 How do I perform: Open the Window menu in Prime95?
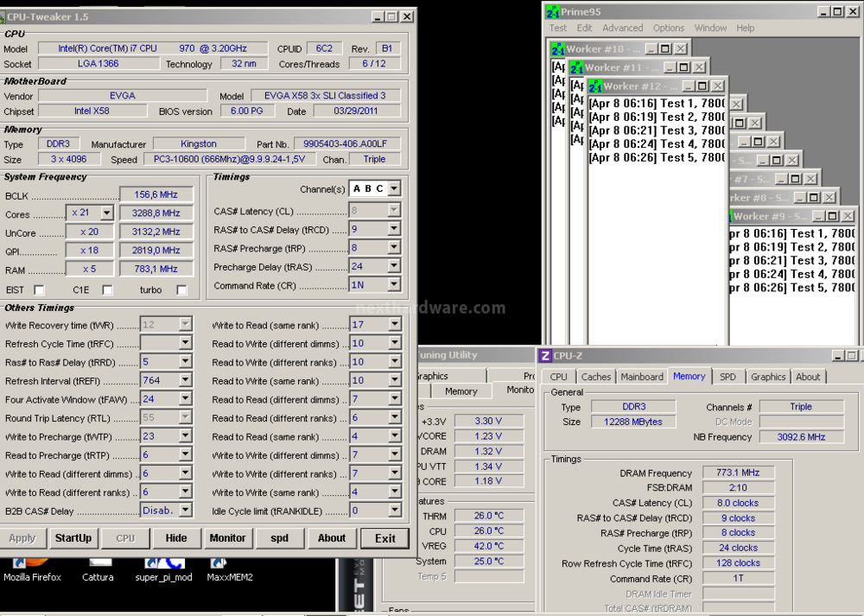click(x=710, y=29)
